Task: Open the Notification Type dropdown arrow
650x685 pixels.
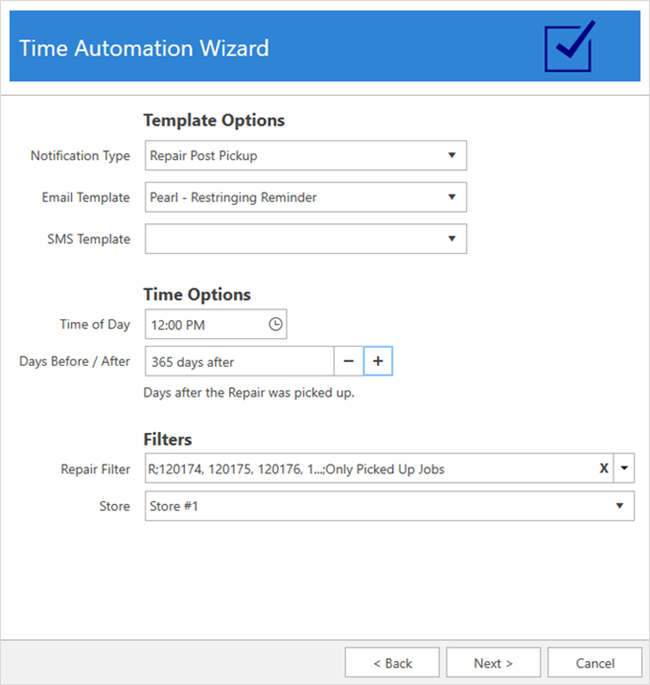Action: (452, 156)
